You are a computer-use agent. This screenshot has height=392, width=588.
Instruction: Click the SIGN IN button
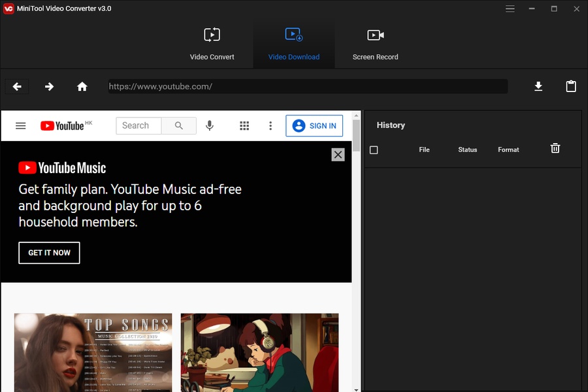click(x=314, y=125)
